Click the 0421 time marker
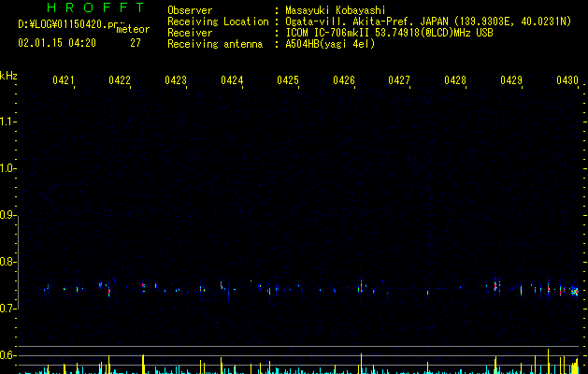This screenshot has width=588, height=374. click(64, 80)
